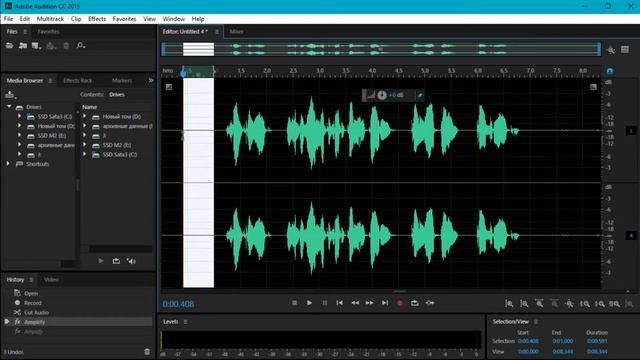Click the HUD volume knob
The width and height of the screenshot is (640, 360).
pyautogui.click(x=382, y=95)
